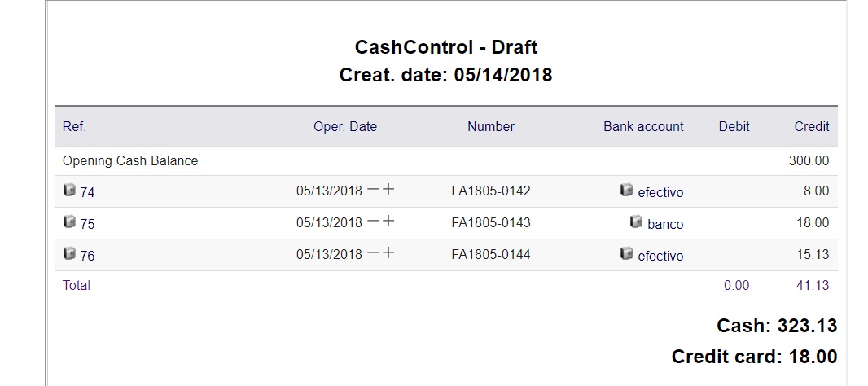Image resolution: width=868 pixels, height=386 pixels.
Task: Click the icon beside reference 75
Action: tap(69, 222)
